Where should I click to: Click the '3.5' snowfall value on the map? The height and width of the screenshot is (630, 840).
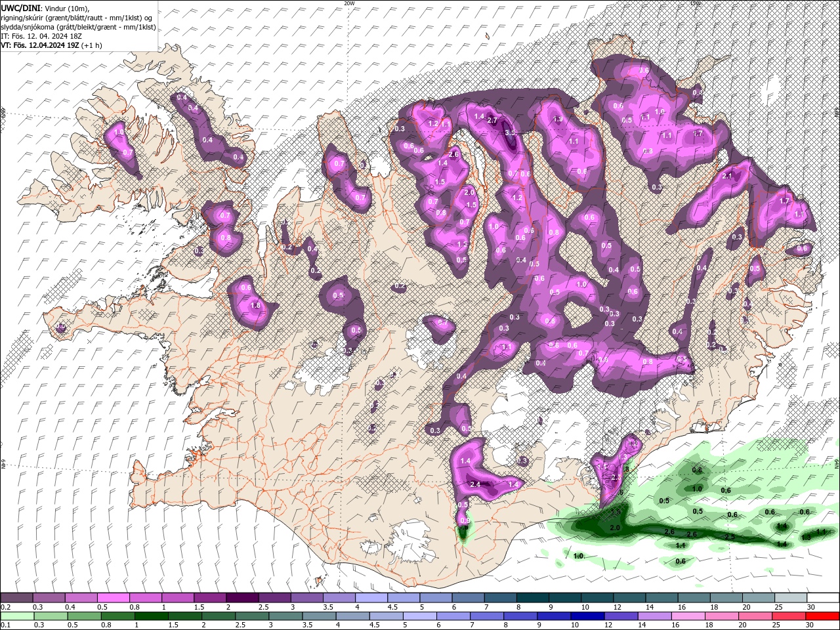pyautogui.click(x=510, y=133)
